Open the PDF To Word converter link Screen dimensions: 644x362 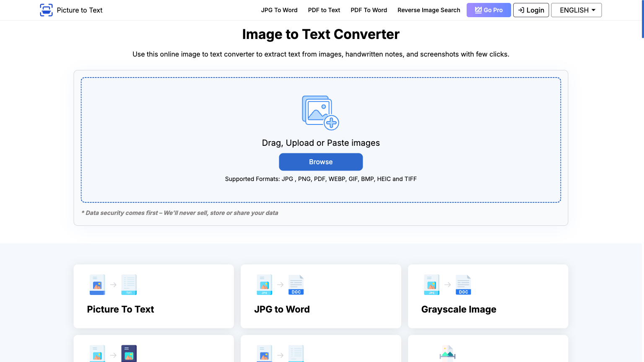(x=369, y=10)
